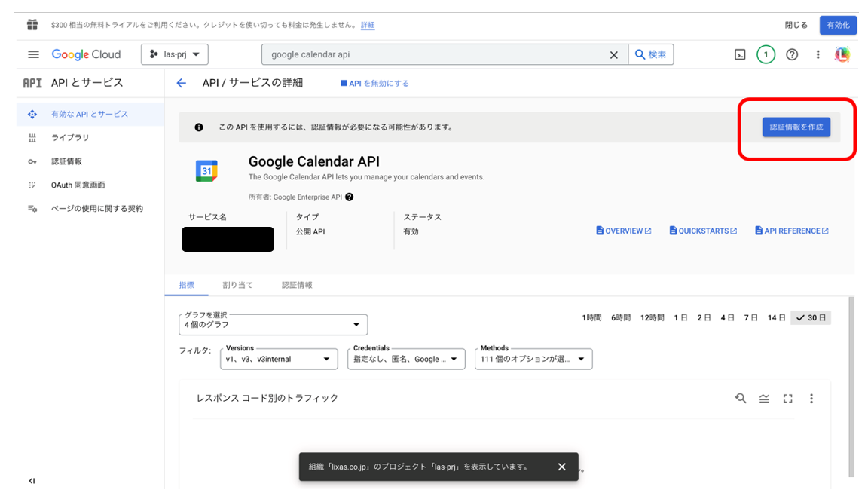Open the Credentials filter dropdown
Screen dimensions: 868x502
pos(406,359)
